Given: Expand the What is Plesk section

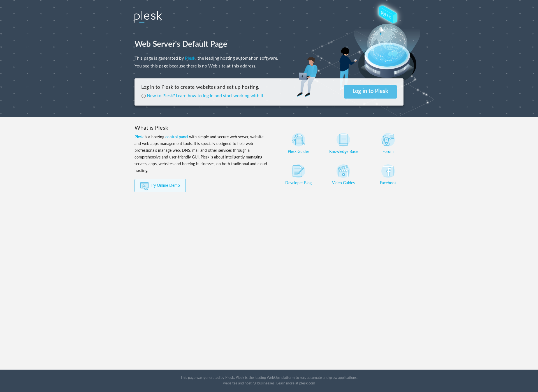Looking at the screenshot, I should tap(151, 128).
